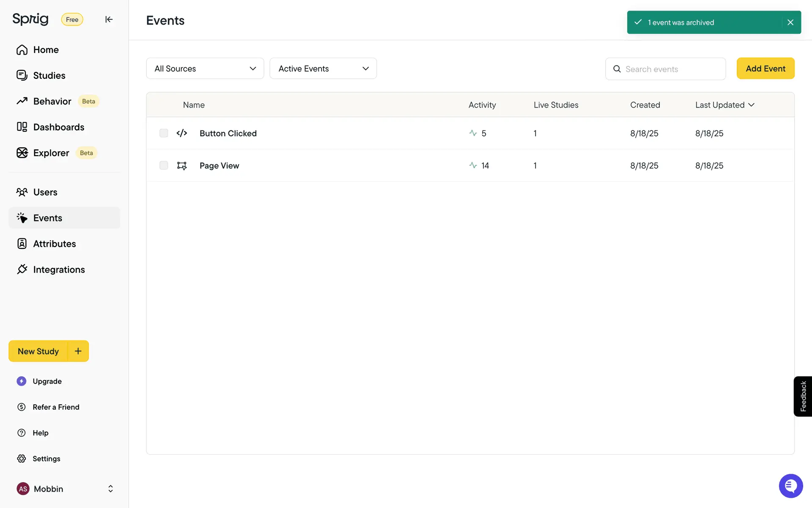
Task: Click the plus icon next to New Study
Action: tap(78, 351)
